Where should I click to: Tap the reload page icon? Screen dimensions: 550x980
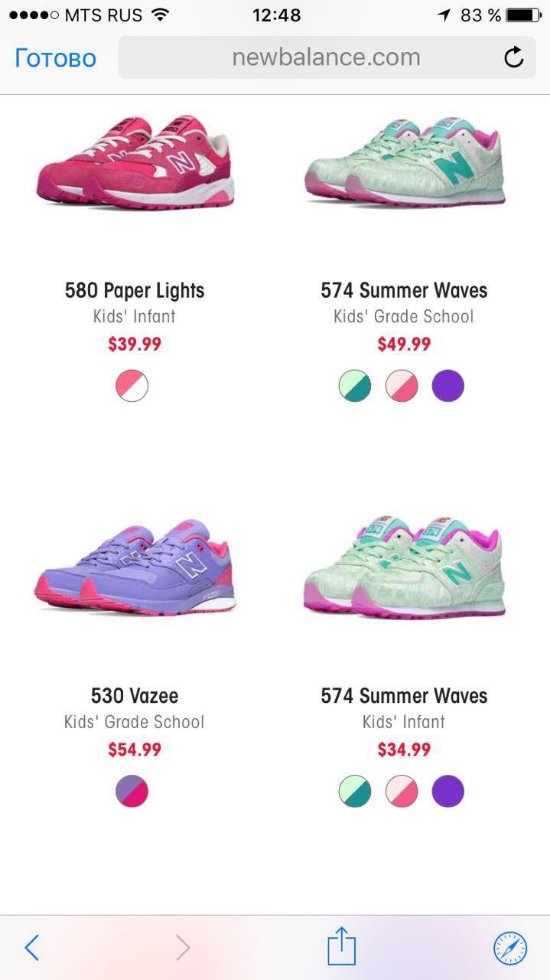[x=514, y=57]
